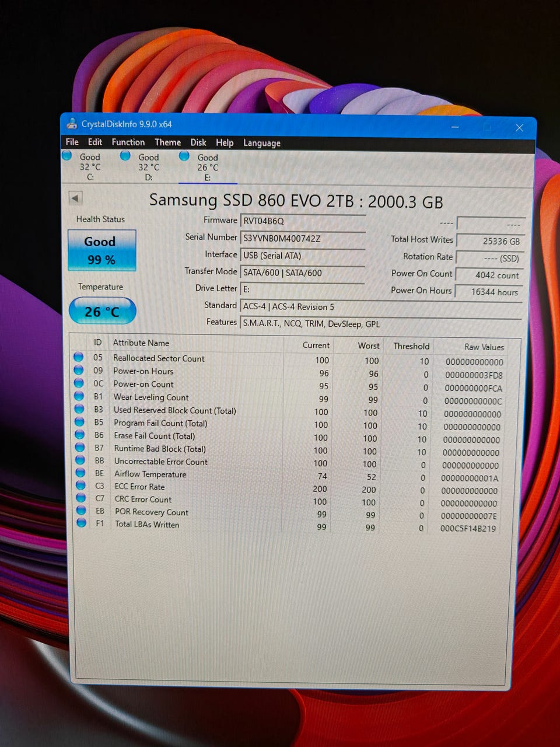Open the Disk menu

(198, 142)
